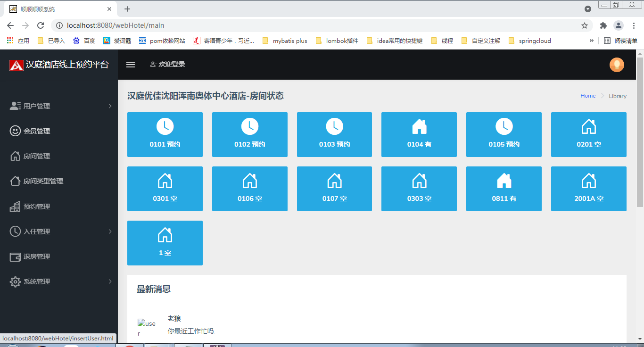This screenshot has height=347, width=644.
Task: Click the 房间管理 house icon
Action: pos(15,156)
